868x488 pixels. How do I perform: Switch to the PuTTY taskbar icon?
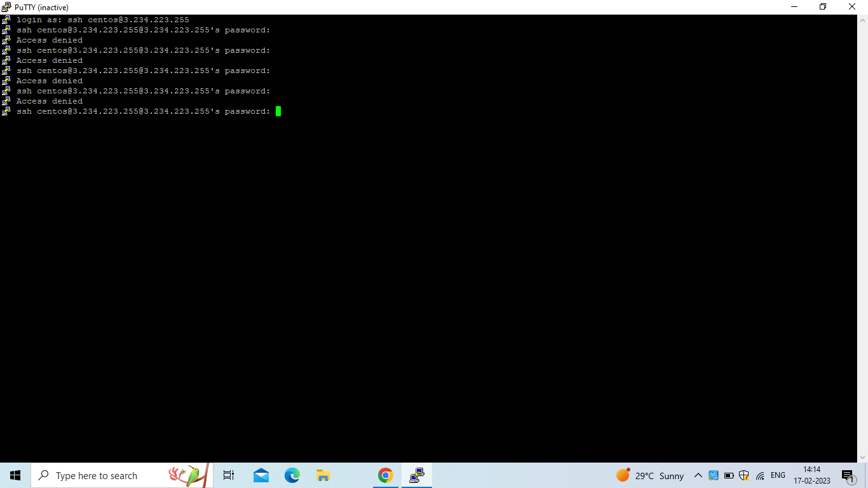416,475
